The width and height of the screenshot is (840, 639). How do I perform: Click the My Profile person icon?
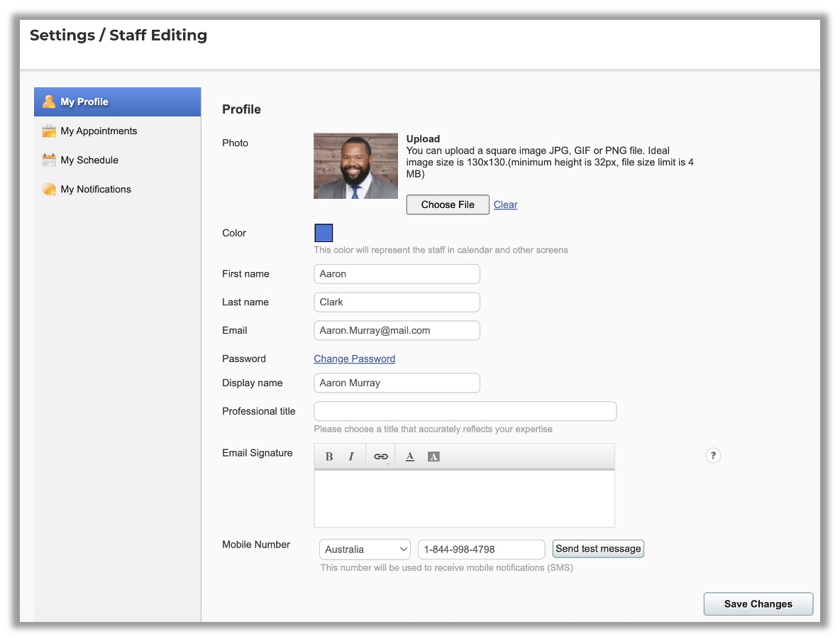pos(49,102)
